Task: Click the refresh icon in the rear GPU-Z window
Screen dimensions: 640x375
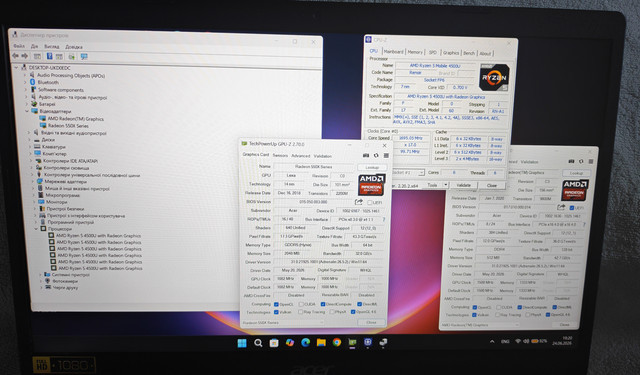Action: pyautogui.click(x=581, y=162)
